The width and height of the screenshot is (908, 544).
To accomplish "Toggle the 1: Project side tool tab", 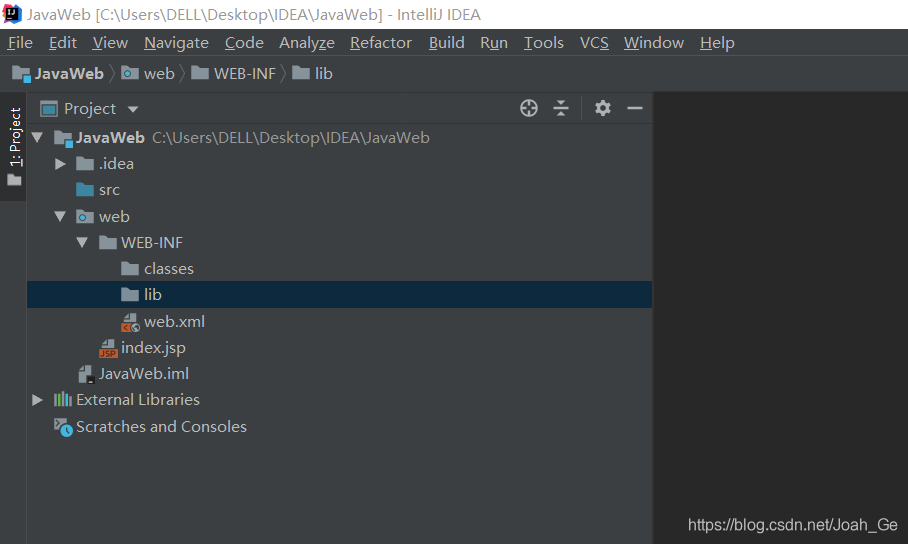I will tap(14, 146).
